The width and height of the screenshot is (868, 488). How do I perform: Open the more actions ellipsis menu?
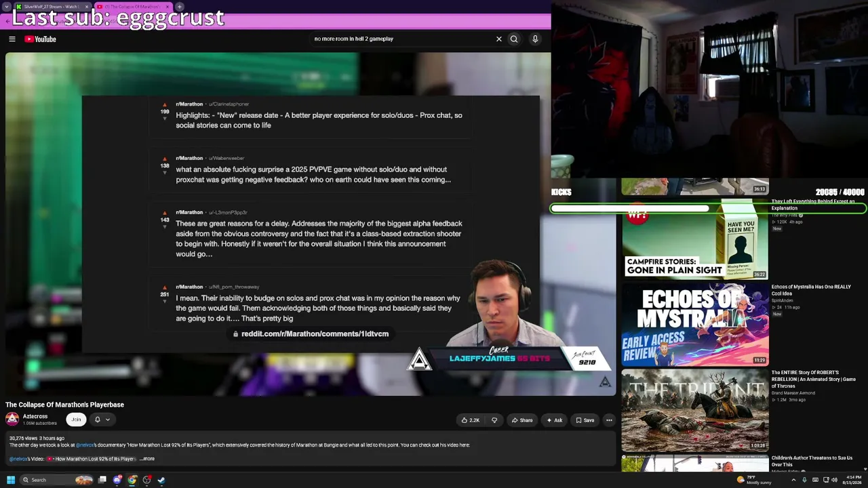609,420
